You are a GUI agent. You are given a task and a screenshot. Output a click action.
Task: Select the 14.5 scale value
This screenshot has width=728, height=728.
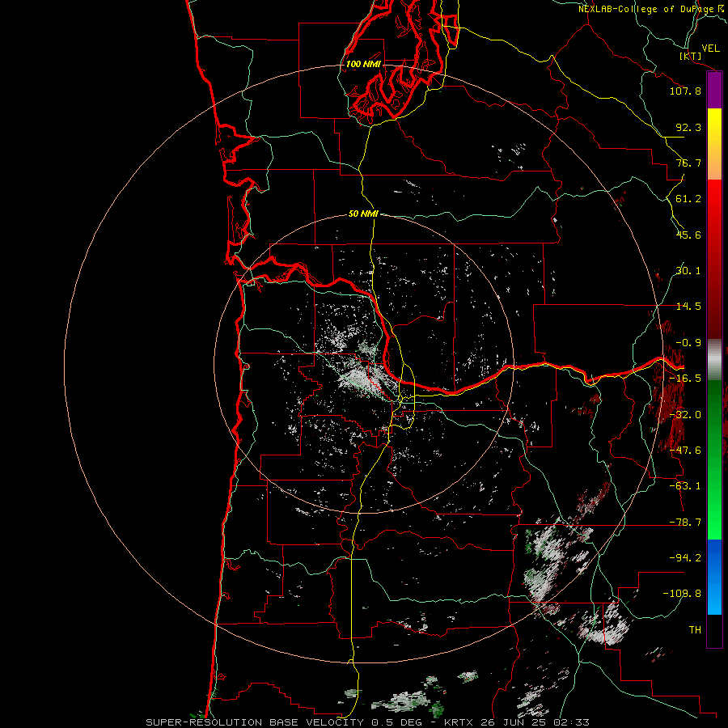688,307
